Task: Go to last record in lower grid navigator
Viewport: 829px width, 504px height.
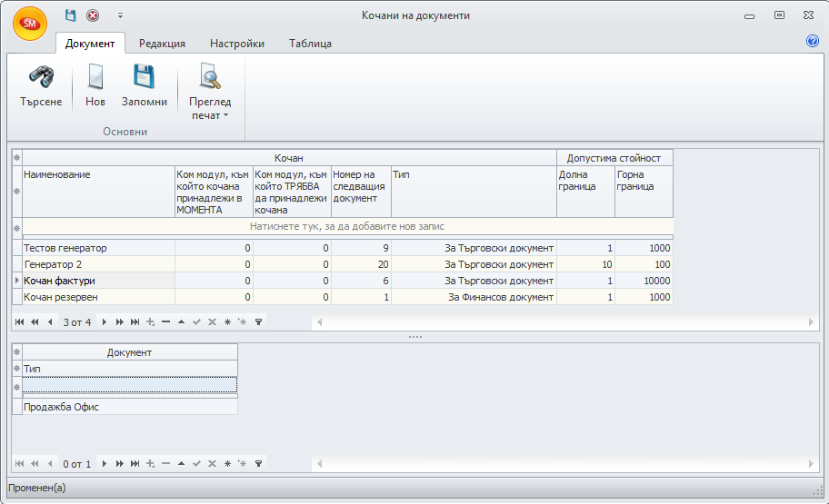Action: click(135, 463)
